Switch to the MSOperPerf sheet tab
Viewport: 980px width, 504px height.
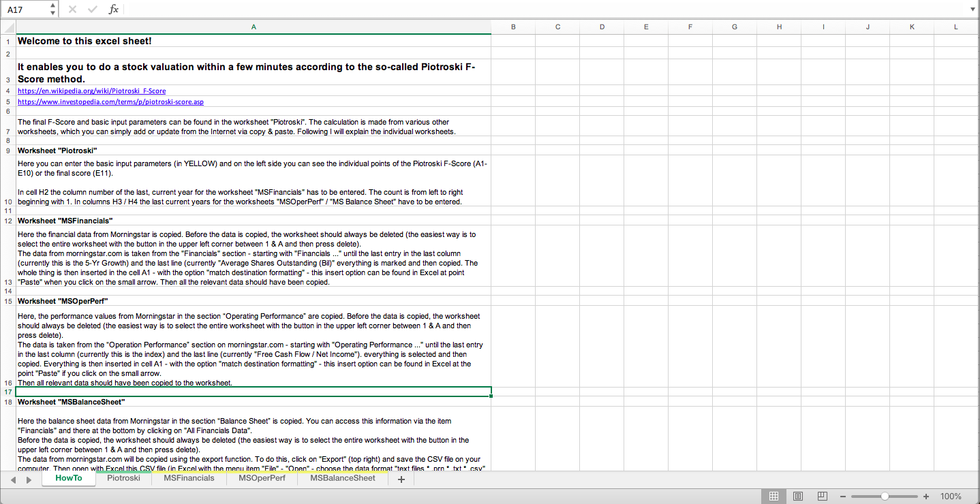tap(262, 478)
